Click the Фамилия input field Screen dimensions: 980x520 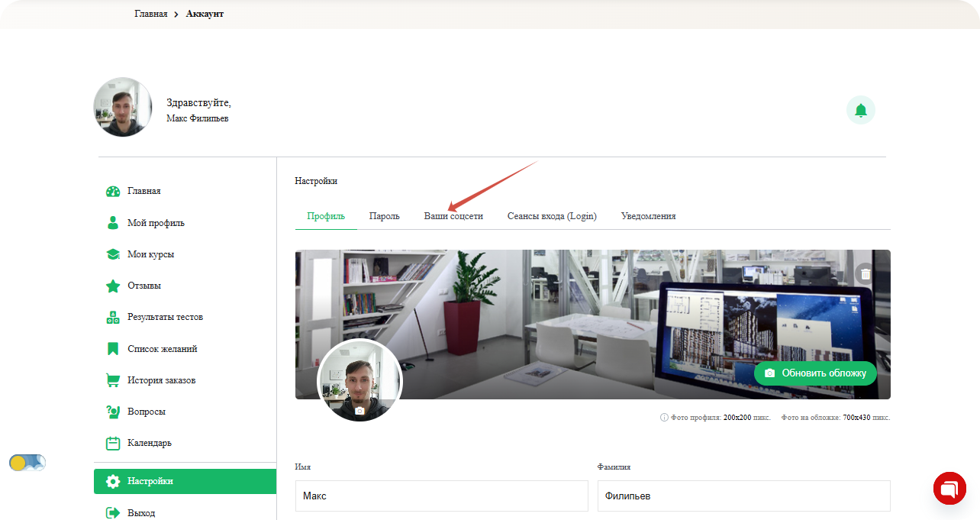click(x=743, y=496)
